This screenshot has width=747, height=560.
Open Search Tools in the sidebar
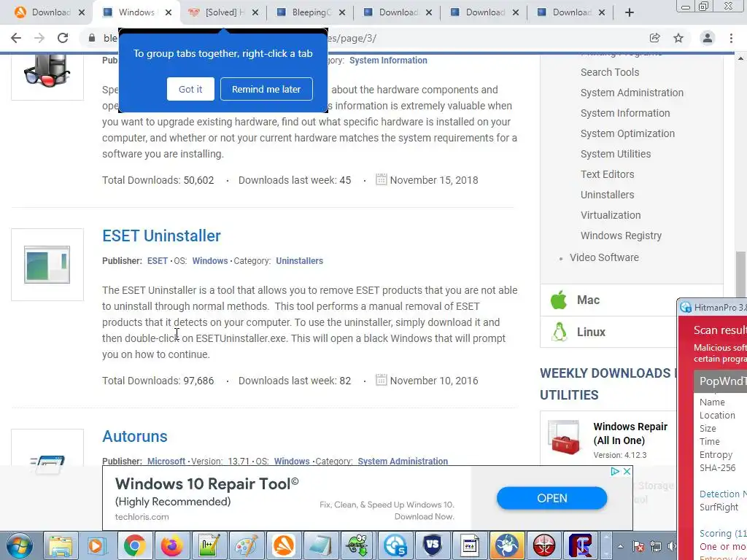(610, 72)
